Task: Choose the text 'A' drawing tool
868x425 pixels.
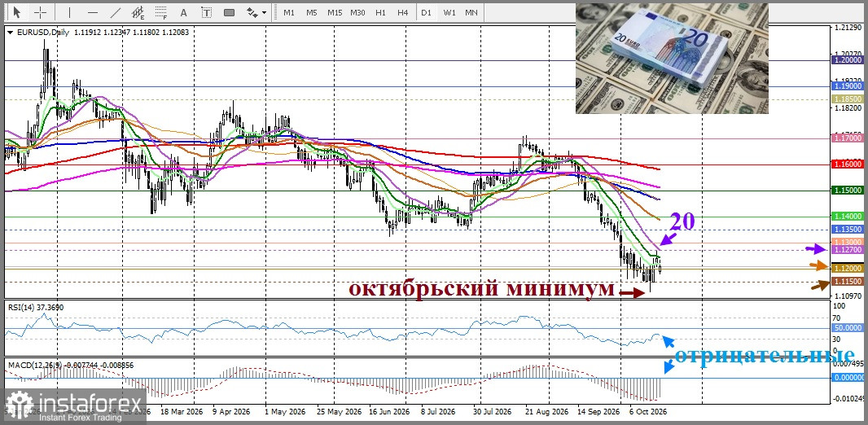Action: tap(184, 12)
